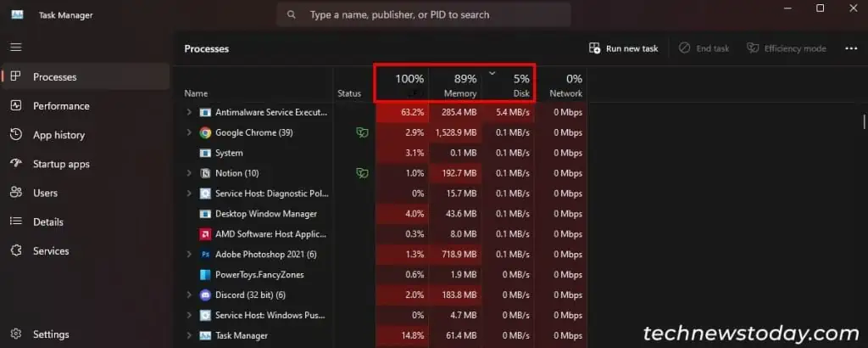Click the vertical scrollbar thumb

click(864, 121)
